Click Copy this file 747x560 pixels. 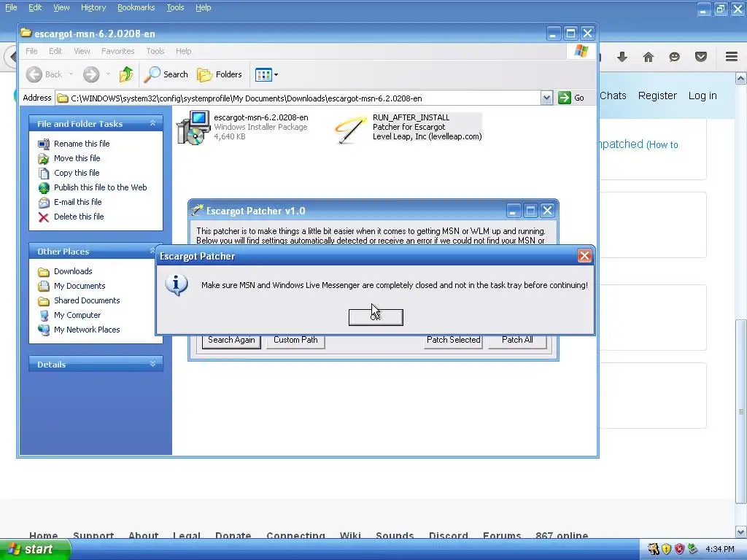pyautogui.click(x=77, y=173)
